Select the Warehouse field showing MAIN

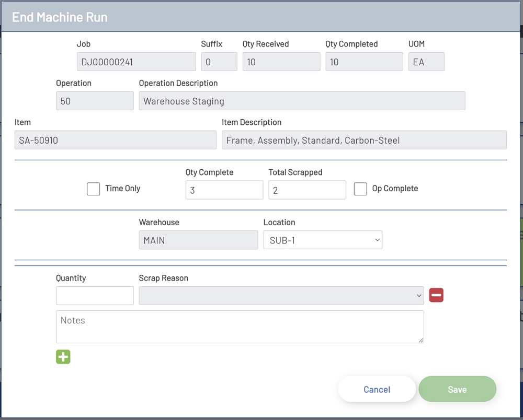[x=198, y=240]
